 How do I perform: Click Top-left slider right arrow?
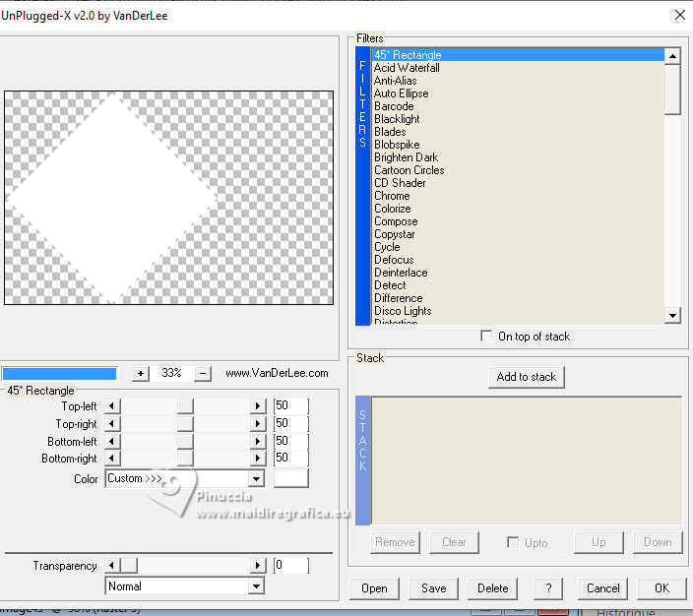pos(258,406)
